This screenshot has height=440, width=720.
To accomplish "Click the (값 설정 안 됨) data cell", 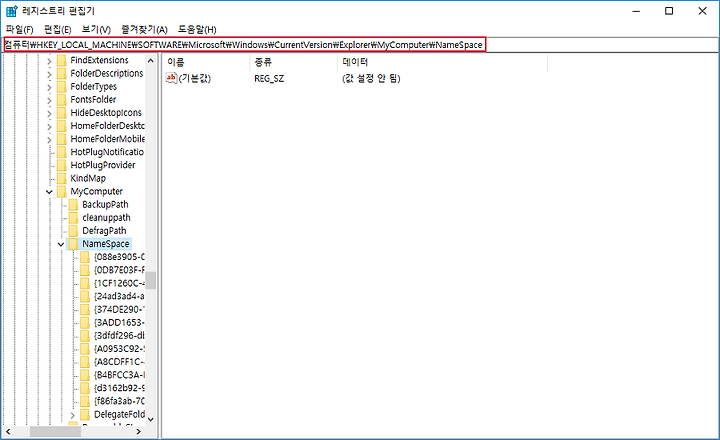I will 371,79.
